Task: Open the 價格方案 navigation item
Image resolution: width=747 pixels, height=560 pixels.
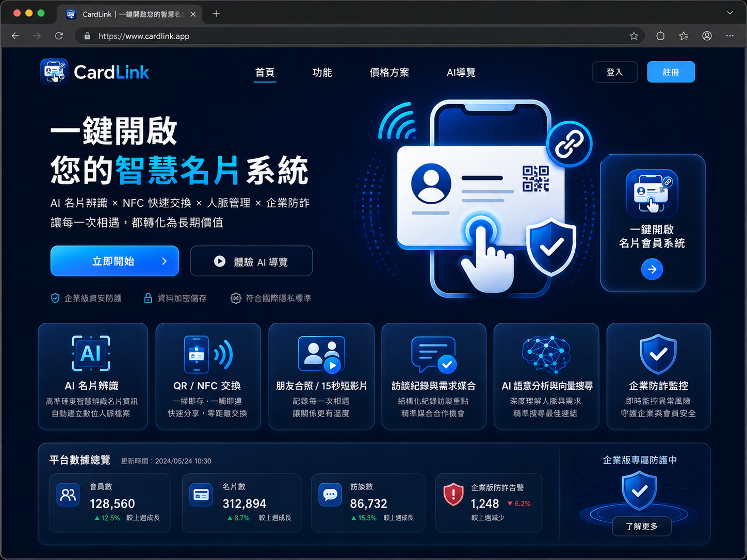Action: tap(389, 73)
